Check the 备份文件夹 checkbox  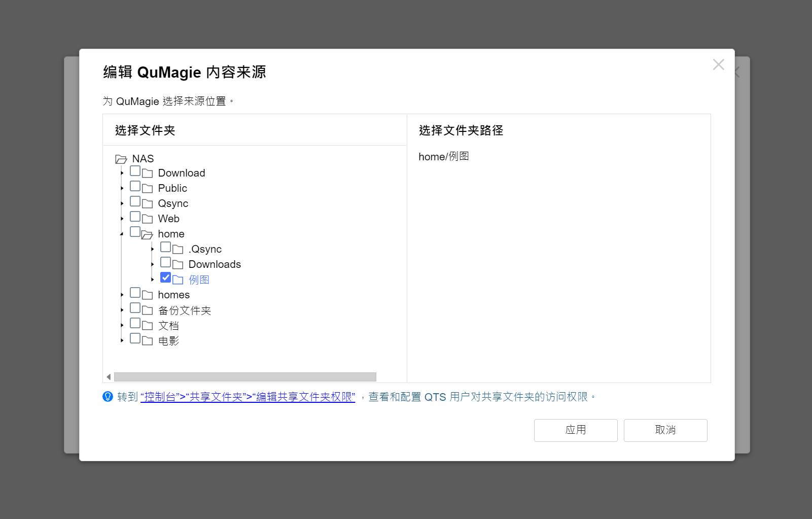pyautogui.click(x=135, y=308)
